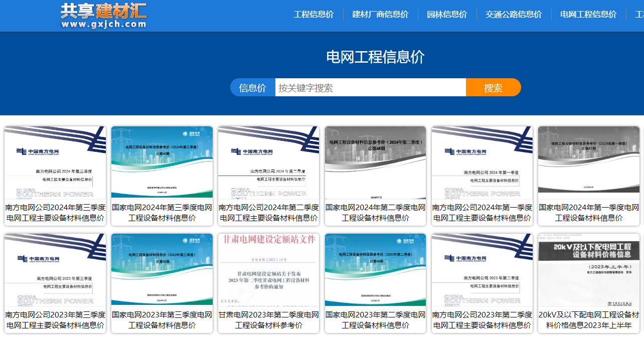Click title link 国家电网2024年第三季度电网工程设备材料信息价
This screenshot has height=337, width=644.
pos(162,213)
